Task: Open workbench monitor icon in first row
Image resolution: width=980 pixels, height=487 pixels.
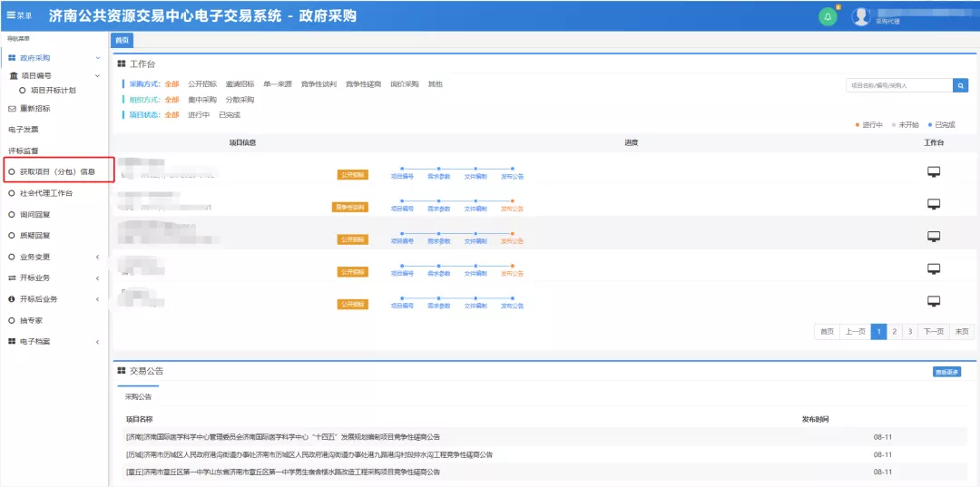Action: point(934,172)
